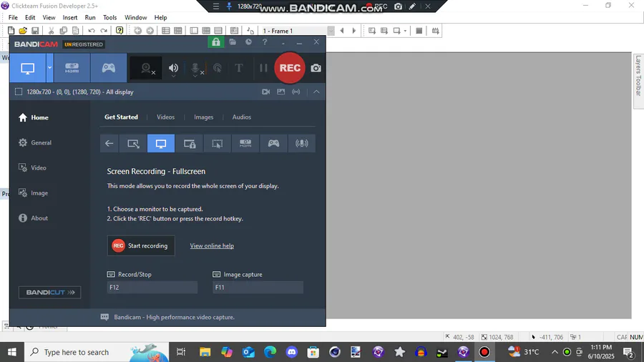The height and width of the screenshot is (362, 644).
Task: Click back arrow in mode row
Action: 109,143
